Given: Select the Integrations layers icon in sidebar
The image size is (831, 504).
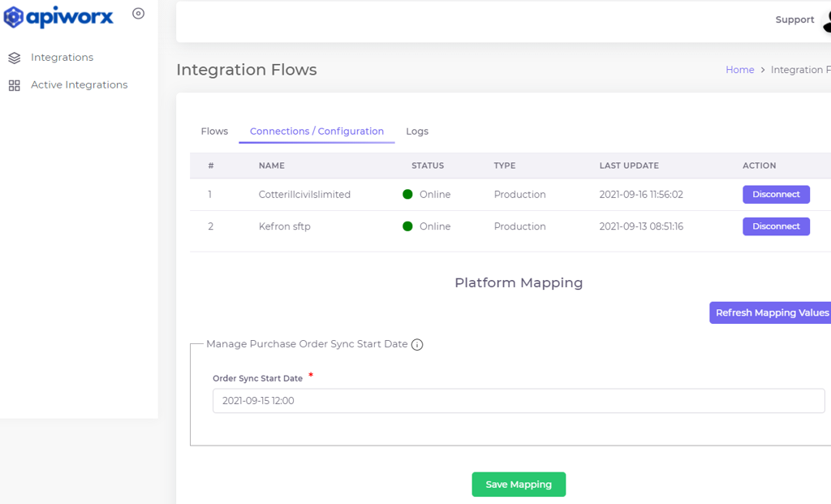Looking at the screenshot, I should pos(14,57).
